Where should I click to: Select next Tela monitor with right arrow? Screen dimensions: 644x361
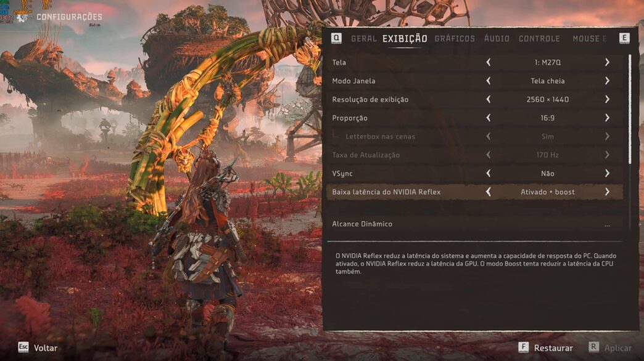tap(607, 62)
